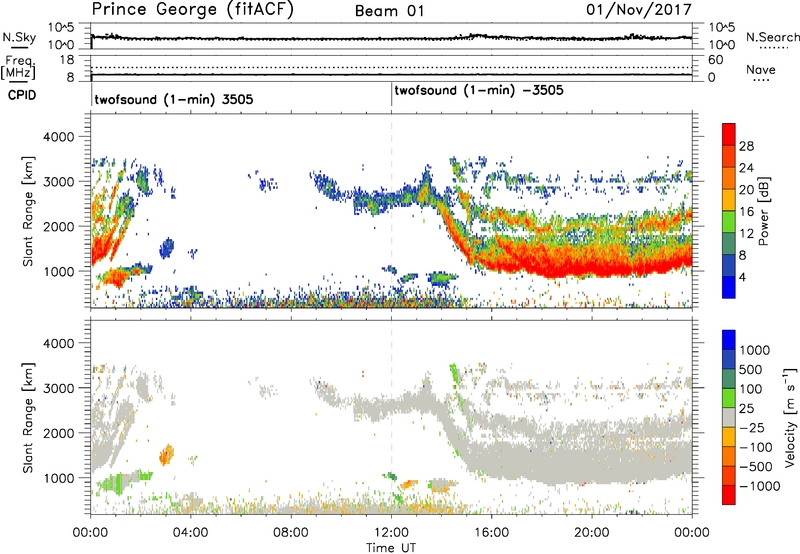Select the 'Freq. [MHz]' axis label
The image size is (800, 554).
coord(19,67)
